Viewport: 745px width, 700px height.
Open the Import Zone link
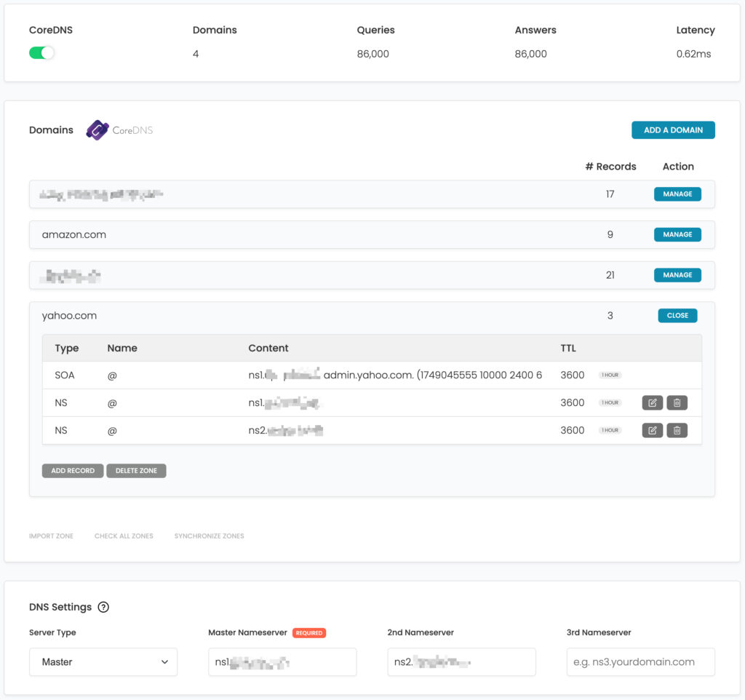coord(52,536)
